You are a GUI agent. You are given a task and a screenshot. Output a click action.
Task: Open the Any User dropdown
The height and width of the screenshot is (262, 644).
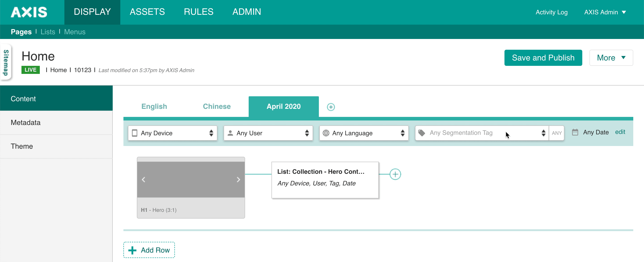pyautogui.click(x=268, y=133)
